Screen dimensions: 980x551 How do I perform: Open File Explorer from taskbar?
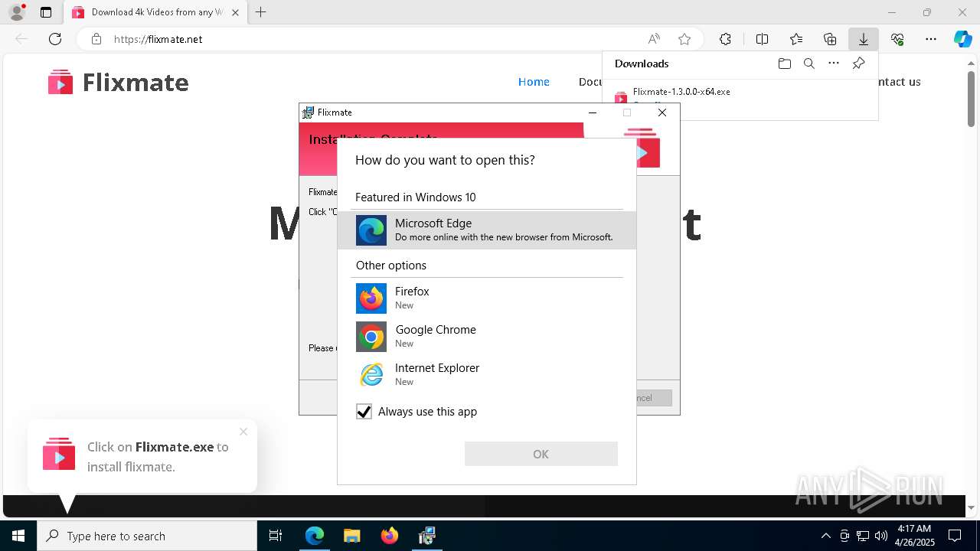pyautogui.click(x=351, y=536)
